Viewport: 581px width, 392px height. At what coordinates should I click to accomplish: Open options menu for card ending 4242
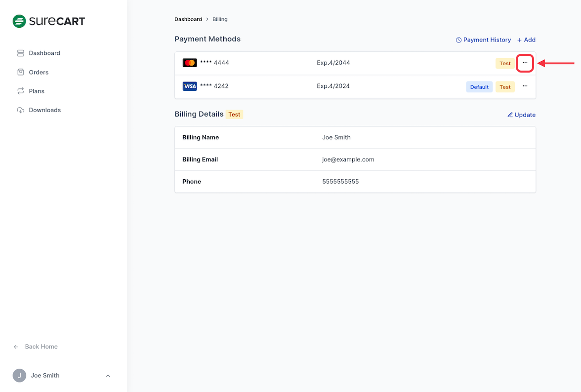pos(525,86)
